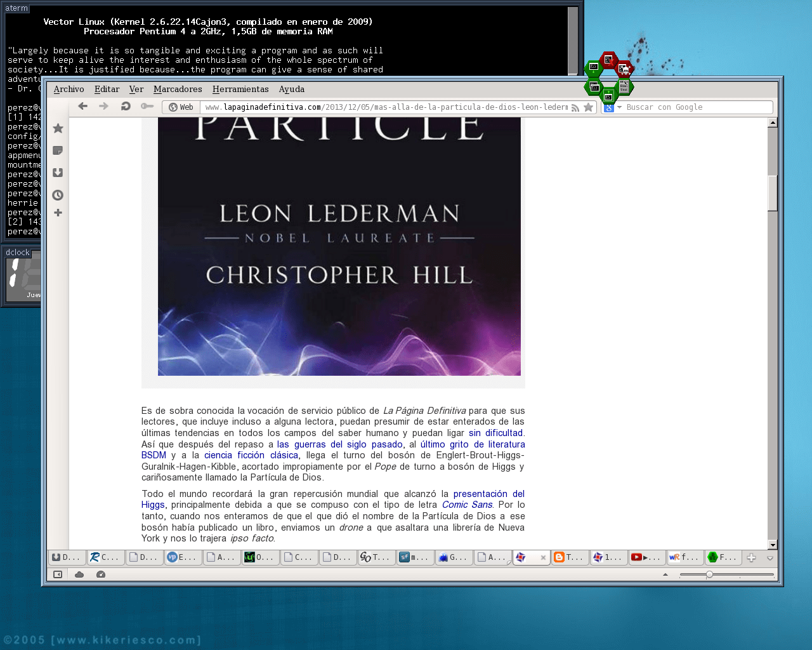Click the aterm window scrollbar

[573, 41]
